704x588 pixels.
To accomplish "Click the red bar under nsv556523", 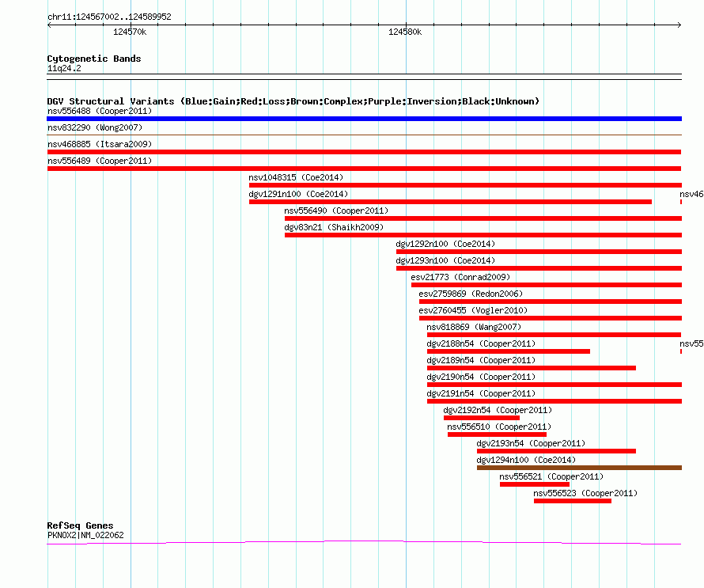I will pyautogui.click(x=573, y=501).
